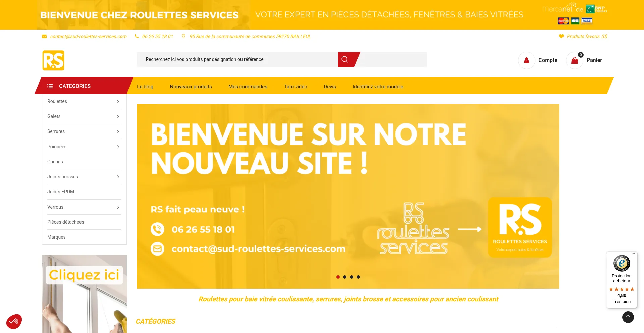Image resolution: width=644 pixels, height=333 pixels.
Task: Open the Joints-brosses category label
Action: (63, 177)
